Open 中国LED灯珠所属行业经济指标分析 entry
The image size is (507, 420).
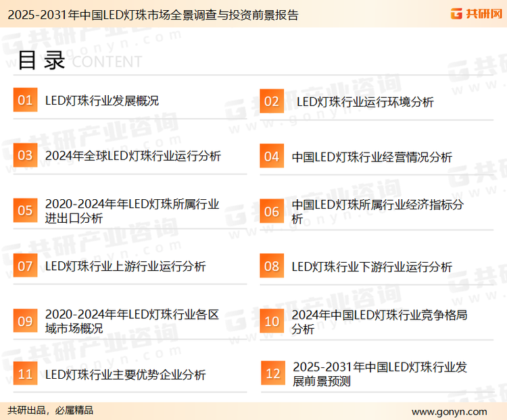coord(378,211)
